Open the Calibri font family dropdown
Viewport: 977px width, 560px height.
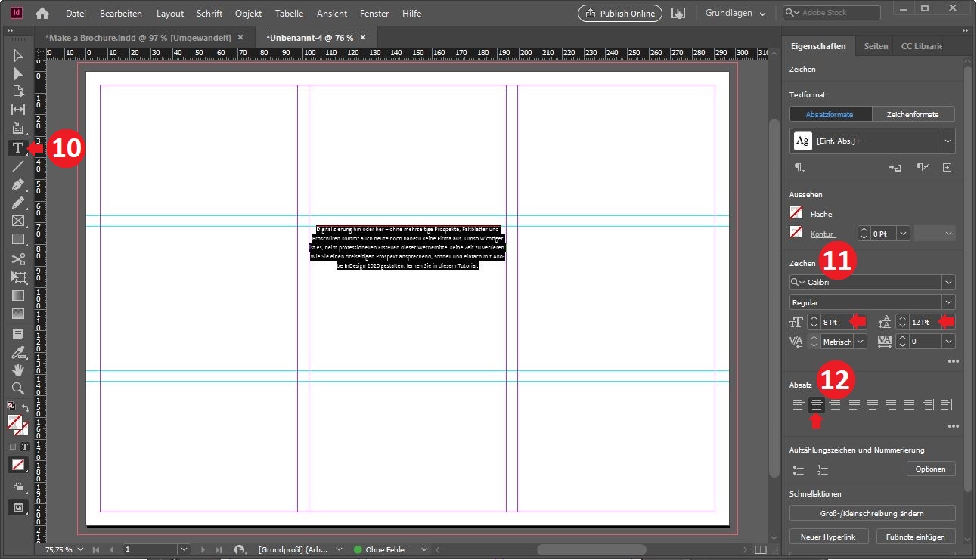(948, 283)
